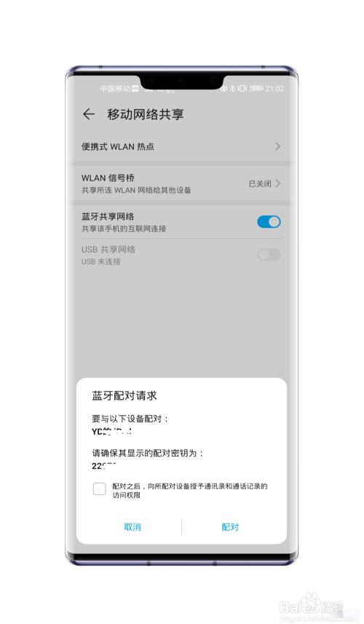Check the contacts access permission checkbox
The height and width of the screenshot is (624, 364).
tap(100, 489)
